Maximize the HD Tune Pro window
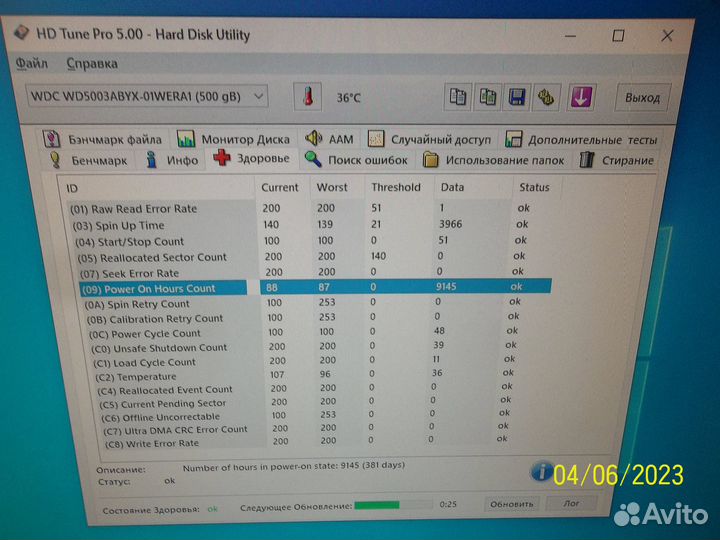The height and width of the screenshot is (540, 720). (619, 35)
